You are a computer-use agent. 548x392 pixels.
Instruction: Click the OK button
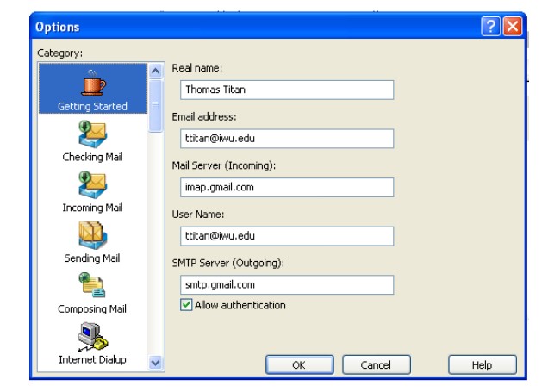point(300,365)
